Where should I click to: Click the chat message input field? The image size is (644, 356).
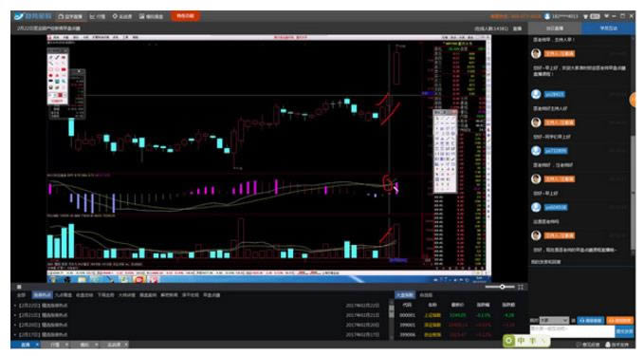pyautogui.click(x=572, y=331)
